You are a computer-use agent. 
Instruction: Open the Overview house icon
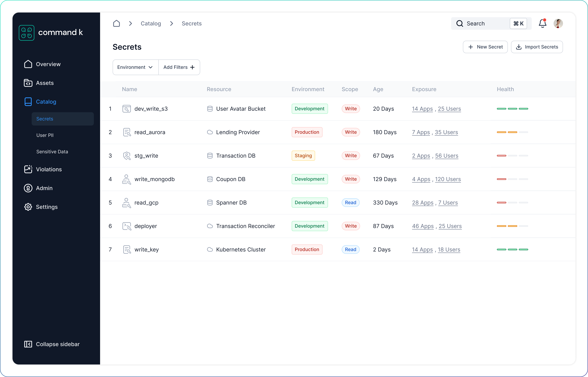pyautogui.click(x=28, y=64)
